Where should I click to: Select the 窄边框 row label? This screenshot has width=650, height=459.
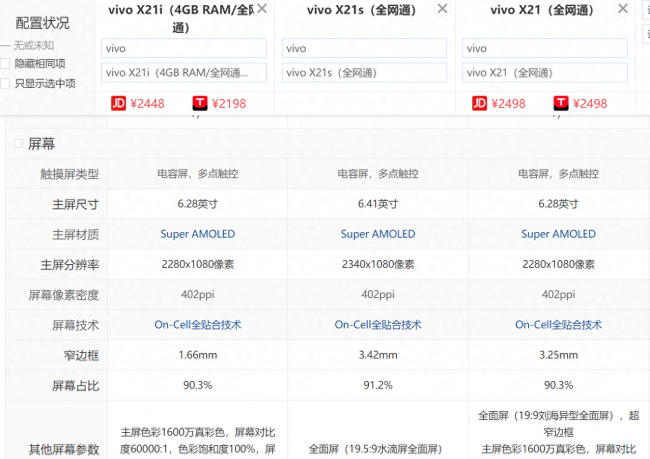click(x=81, y=356)
